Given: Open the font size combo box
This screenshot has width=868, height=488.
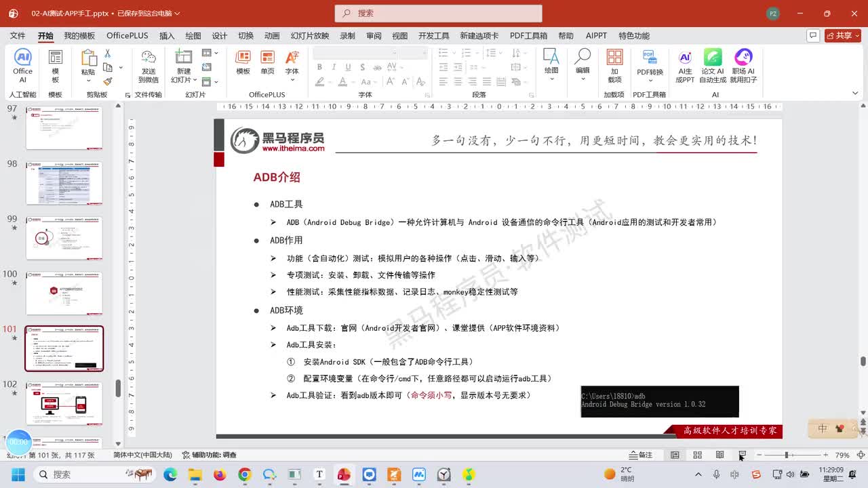Looking at the screenshot, I should pyautogui.click(x=413, y=53).
